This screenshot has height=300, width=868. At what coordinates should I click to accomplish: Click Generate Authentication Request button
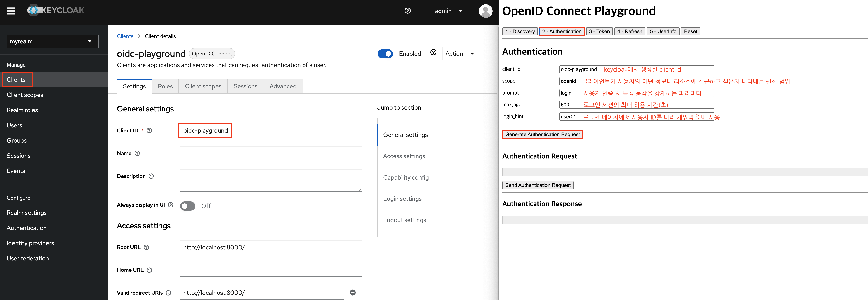click(x=542, y=134)
